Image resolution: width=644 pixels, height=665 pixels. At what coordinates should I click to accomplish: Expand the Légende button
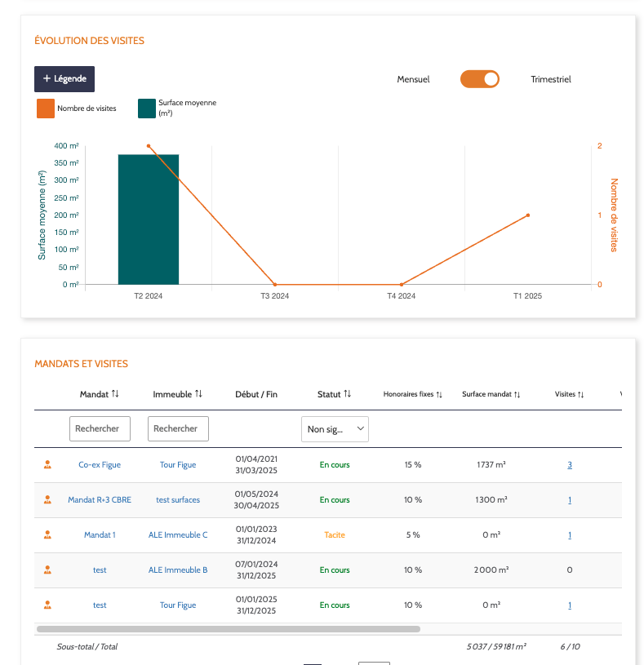(64, 79)
